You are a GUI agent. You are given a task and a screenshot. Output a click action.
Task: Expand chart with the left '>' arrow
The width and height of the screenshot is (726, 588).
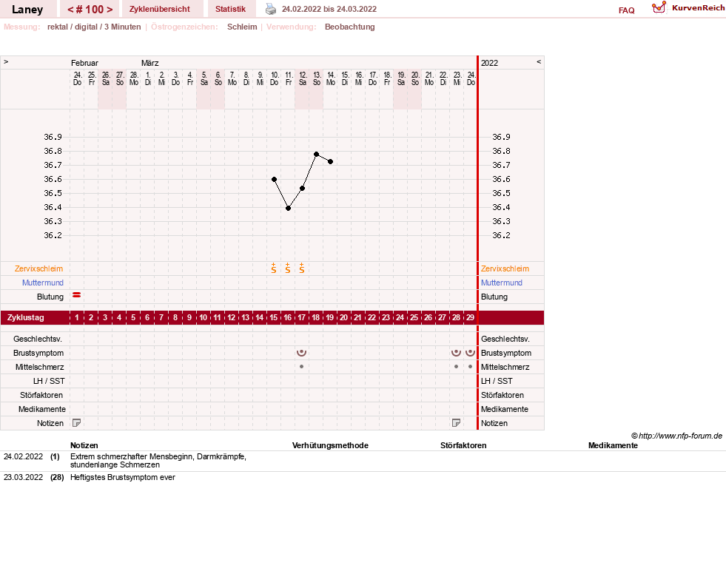tap(6, 61)
